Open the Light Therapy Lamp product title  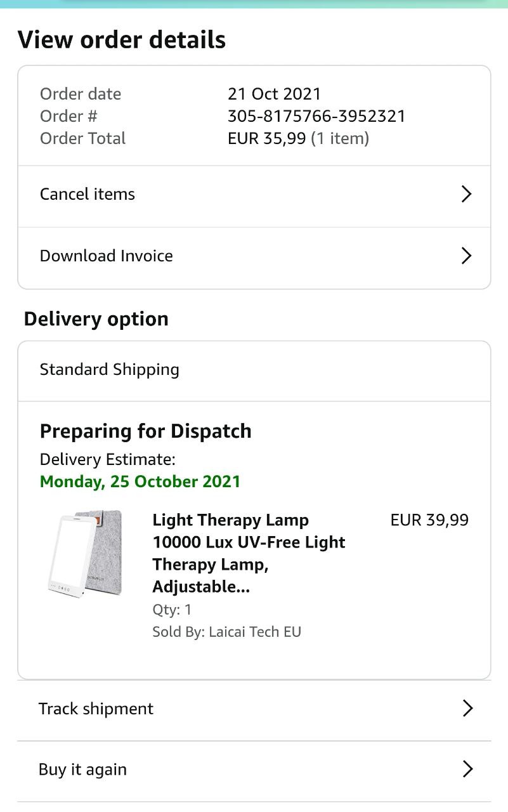pyautogui.click(x=249, y=553)
